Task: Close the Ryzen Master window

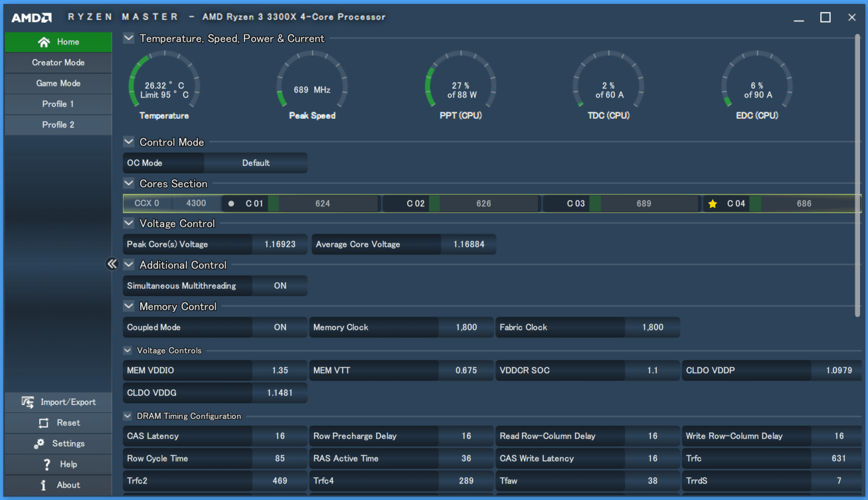Action: [x=852, y=17]
